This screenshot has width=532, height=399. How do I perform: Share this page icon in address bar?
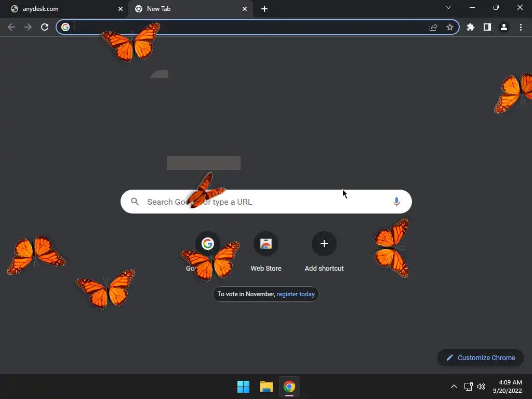point(433,27)
